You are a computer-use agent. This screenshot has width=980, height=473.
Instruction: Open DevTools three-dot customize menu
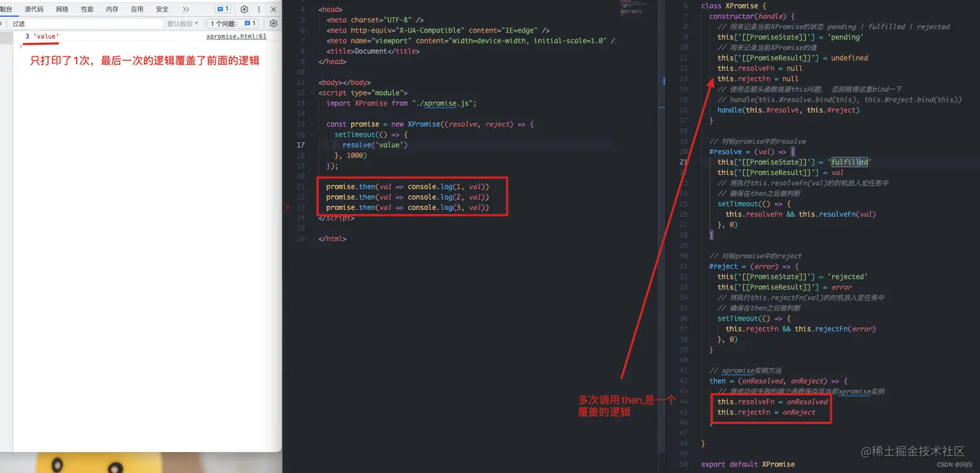point(259,9)
